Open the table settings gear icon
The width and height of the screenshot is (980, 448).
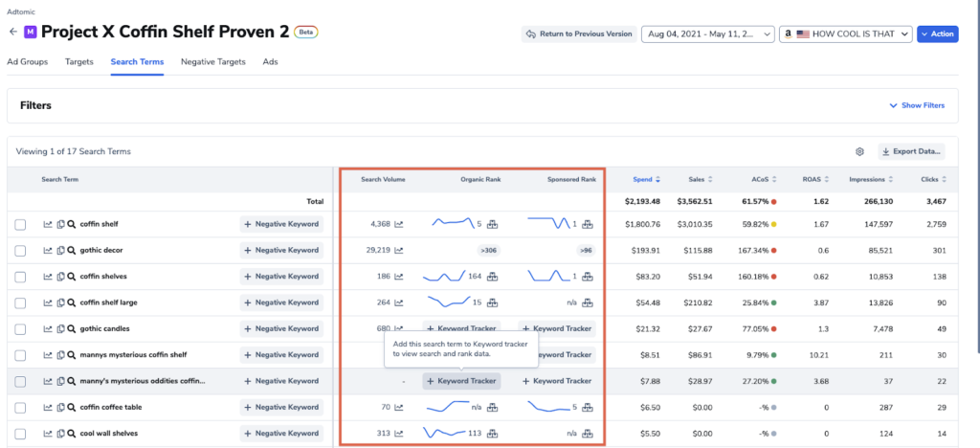[x=859, y=151]
